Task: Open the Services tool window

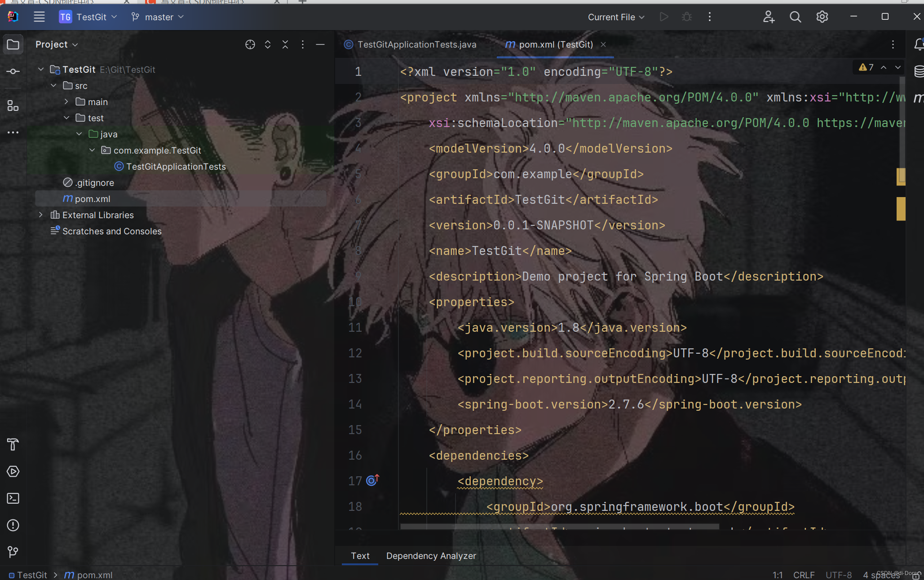Action: coord(13,471)
